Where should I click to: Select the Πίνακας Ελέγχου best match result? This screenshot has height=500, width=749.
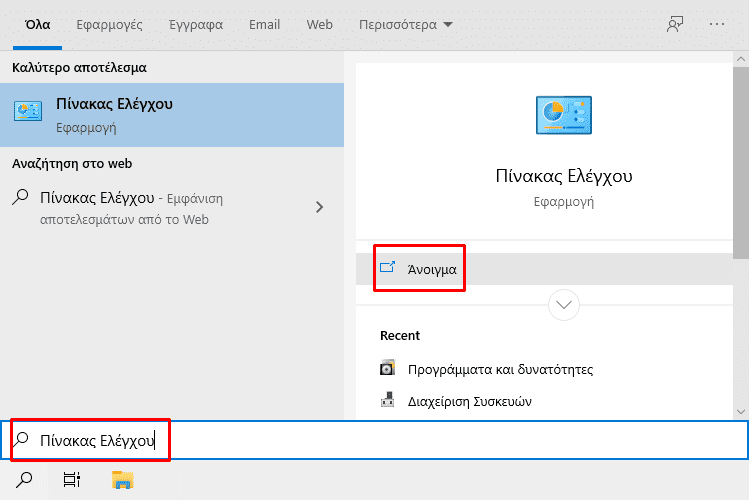(x=172, y=115)
